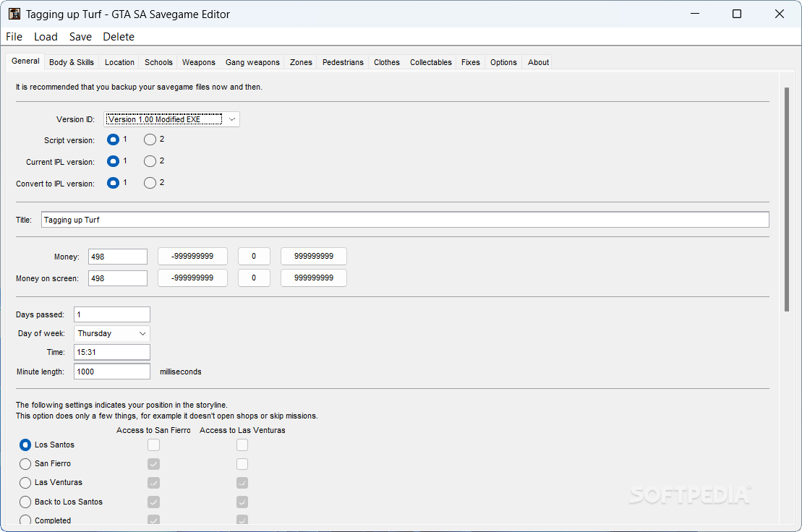This screenshot has height=532, width=802.
Task: Set Money on screen to 0
Action: (x=254, y=278)
